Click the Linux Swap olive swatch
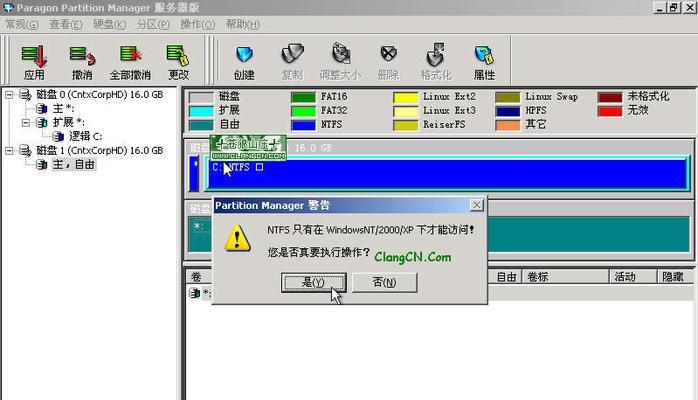698x400 pixels. click(507, 97)
